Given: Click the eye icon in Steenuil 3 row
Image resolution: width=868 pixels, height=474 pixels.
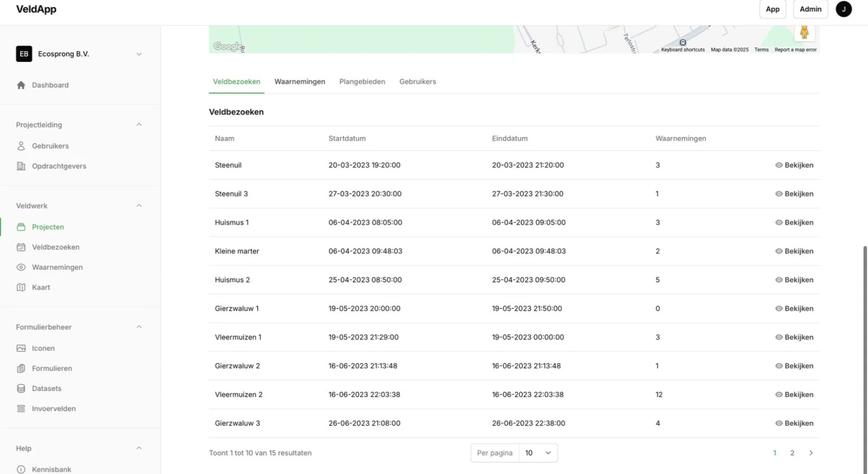Looking at the screenshot, I should (x=778, y=194).
